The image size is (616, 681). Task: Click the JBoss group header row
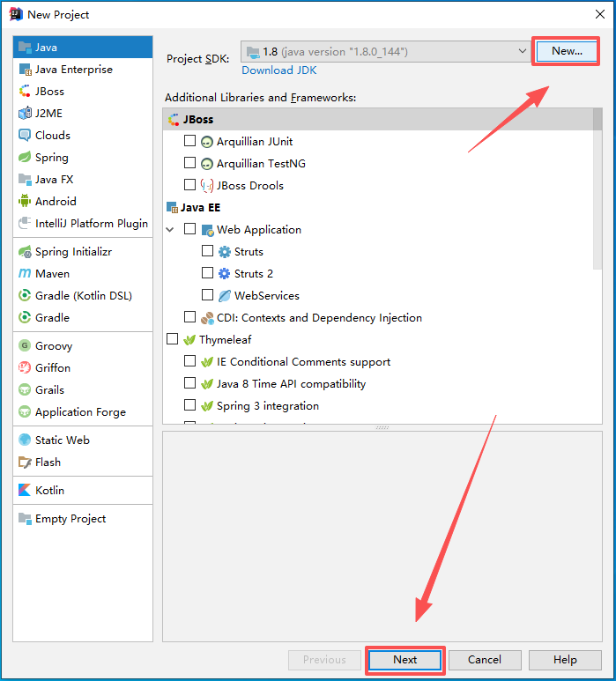[378, 120]
